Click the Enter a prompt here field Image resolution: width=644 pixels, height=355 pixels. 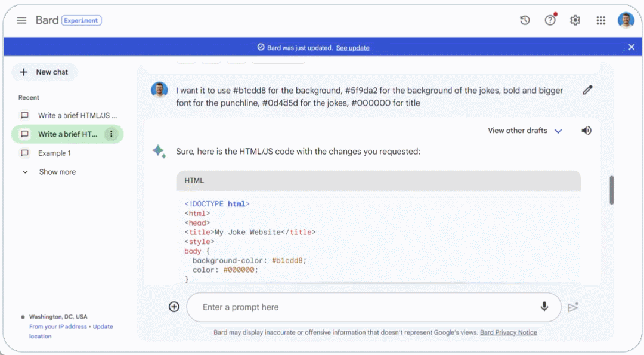(364, 307)
